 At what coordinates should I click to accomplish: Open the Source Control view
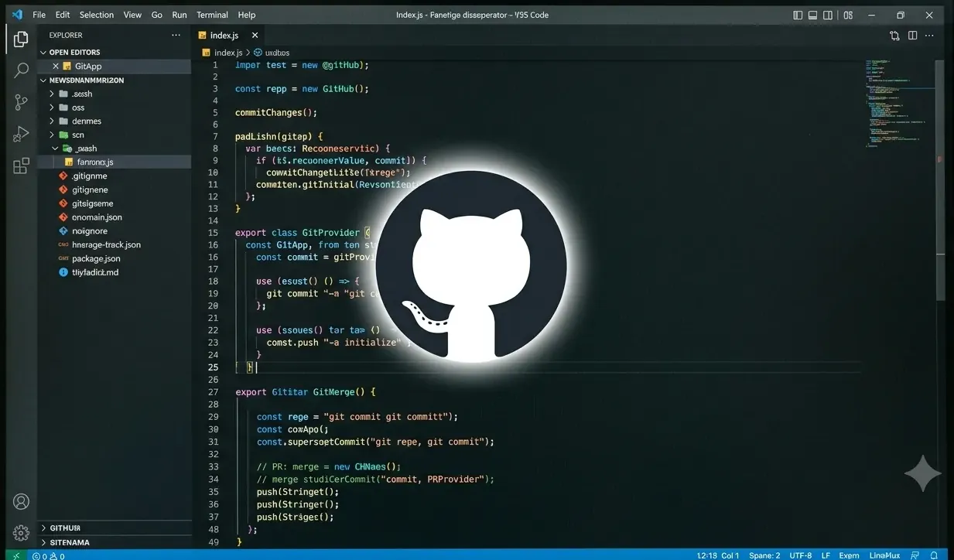21,102
